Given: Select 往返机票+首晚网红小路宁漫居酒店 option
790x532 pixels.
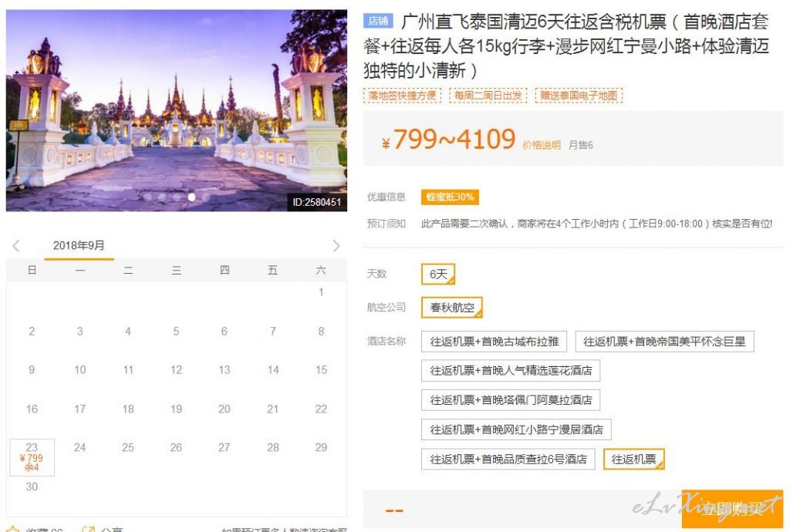Looking at the screenshot, I should (516, 429).
